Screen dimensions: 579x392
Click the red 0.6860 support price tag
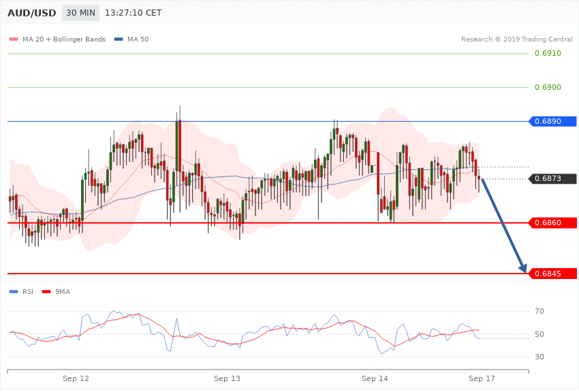point(553,223)
